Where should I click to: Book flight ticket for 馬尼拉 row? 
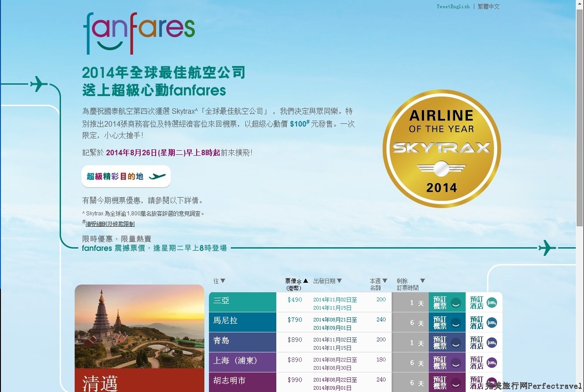tap(447, 322)
